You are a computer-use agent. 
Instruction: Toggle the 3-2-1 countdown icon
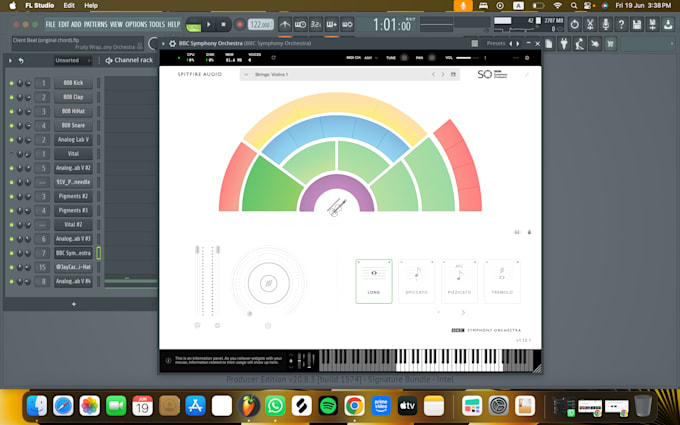click(x=316, y=25)
